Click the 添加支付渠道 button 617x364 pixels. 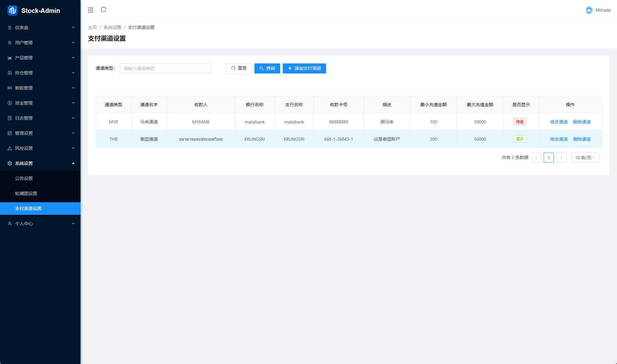pyautogui.click(x=304, y=68)
